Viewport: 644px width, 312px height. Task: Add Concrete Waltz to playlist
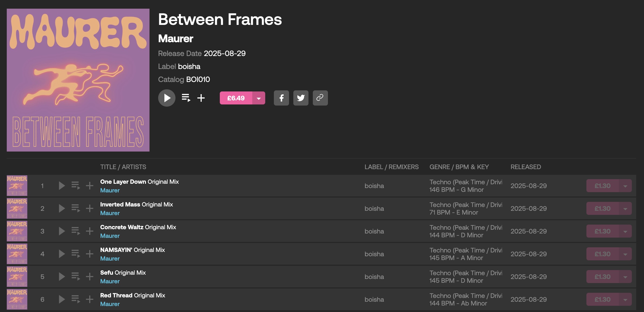[89, 231]
